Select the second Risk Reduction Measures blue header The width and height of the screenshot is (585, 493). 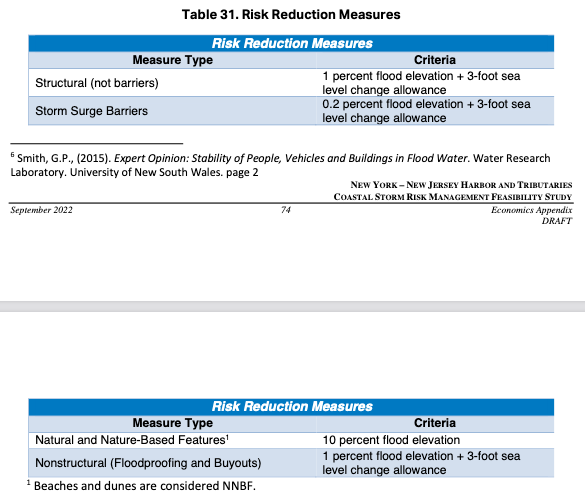[291, 406]
